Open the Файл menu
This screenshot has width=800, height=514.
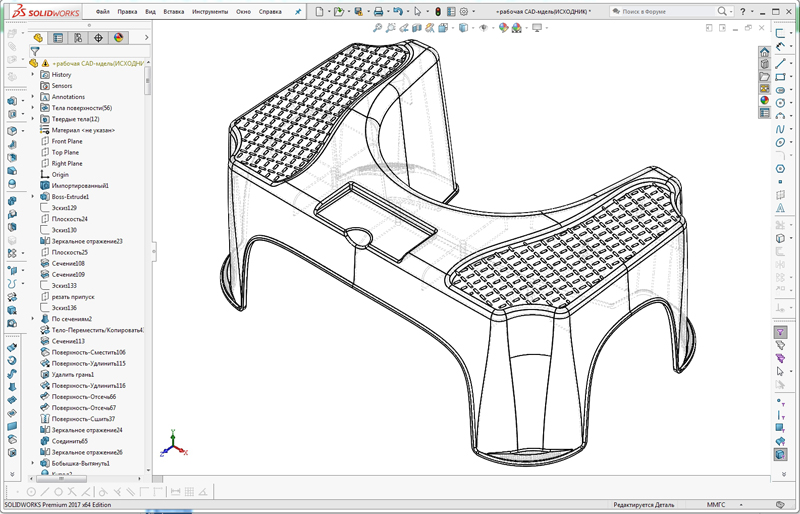click(x=103, y=11)
